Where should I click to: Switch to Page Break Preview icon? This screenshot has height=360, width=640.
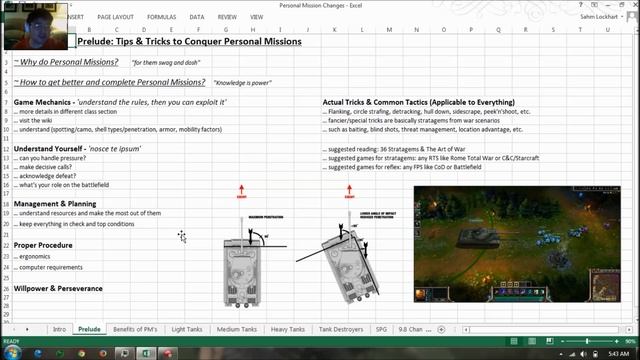pyautogui.click(x=550, y=341)
